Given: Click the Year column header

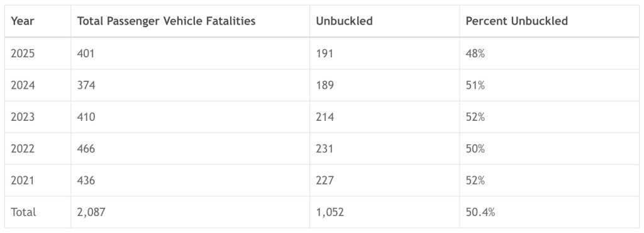Looking at the screenshot, I should tap(22, 21).
